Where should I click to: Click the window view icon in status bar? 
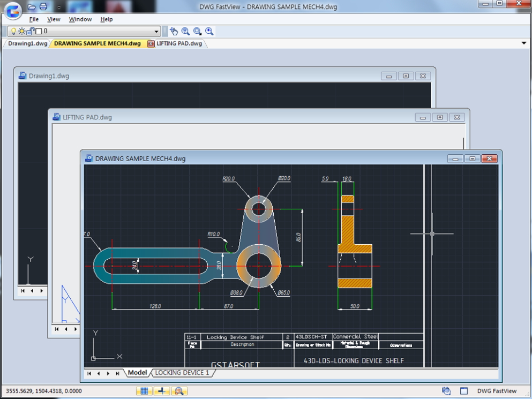coord(464,391)
